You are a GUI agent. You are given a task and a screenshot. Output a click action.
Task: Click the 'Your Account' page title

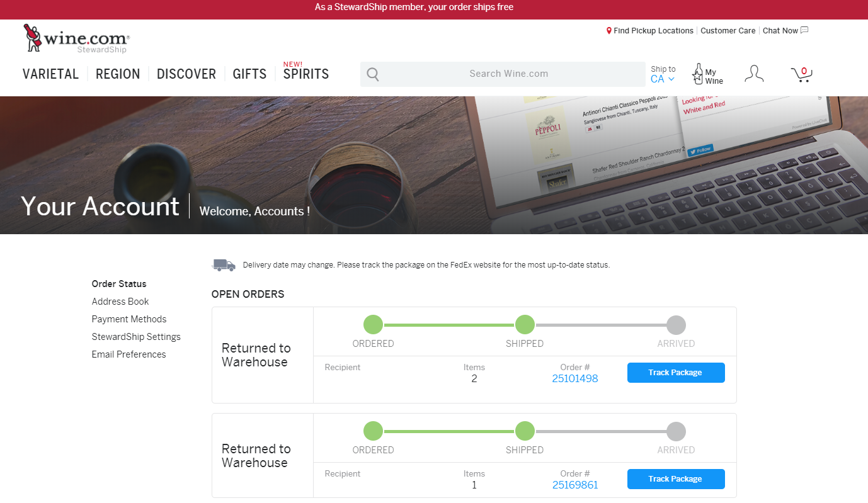(x=100, y=206)
